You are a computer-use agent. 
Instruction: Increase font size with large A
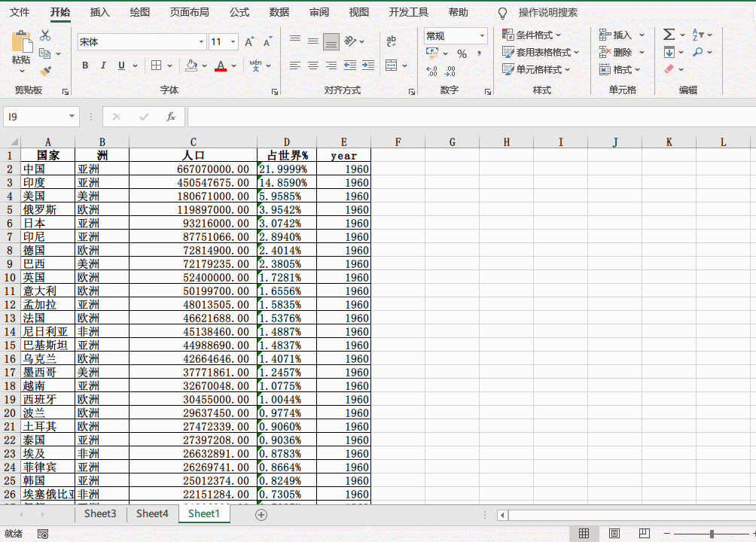click(249, 42)
